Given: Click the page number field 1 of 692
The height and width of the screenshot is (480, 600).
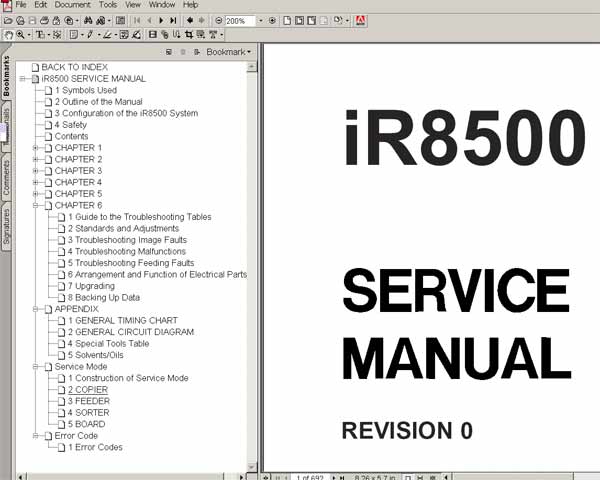Looking at the screenshot, I should pos(310,477).
